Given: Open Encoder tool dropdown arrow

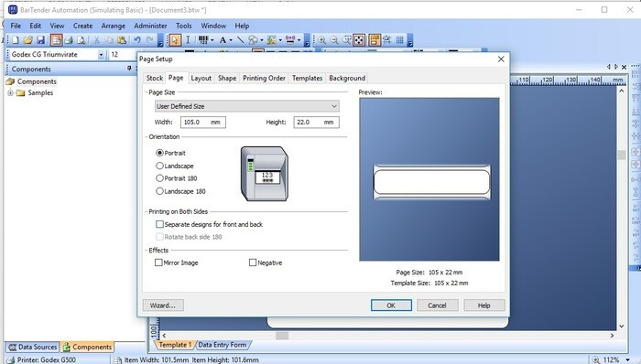Looking at the screenshot, I should [x=299, y=40].
